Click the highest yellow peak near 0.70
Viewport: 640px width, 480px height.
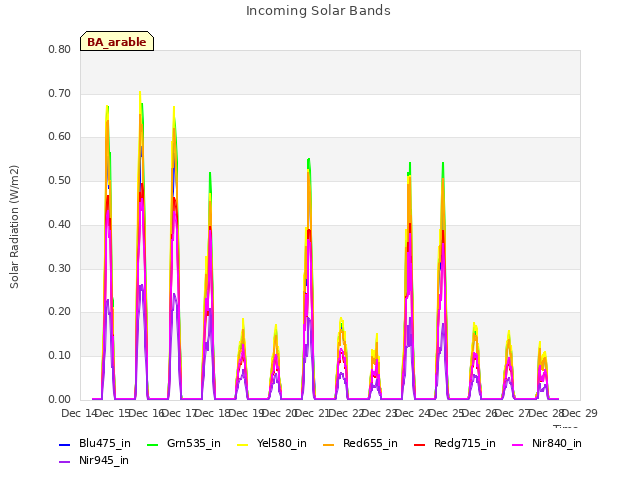[x=140, y=92]
